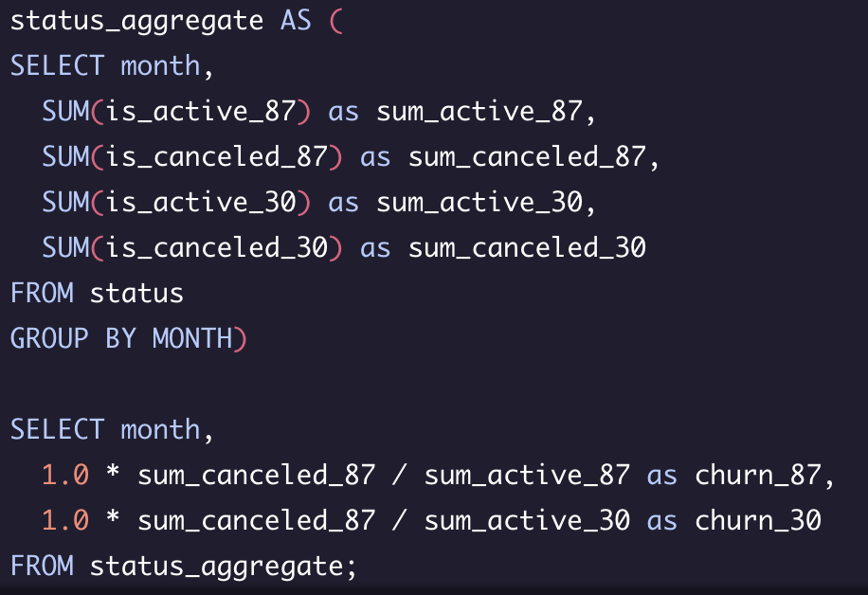Click status_aggregate in the final FROM
Image resolution: width=868 pixels, height=595 pixels.
216,567
